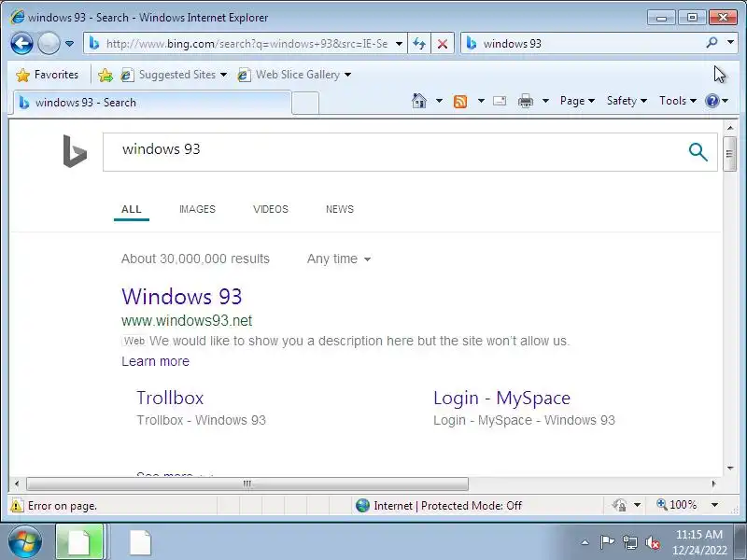Expand the zoom level dropdown arrow
The image size is (747, 560).
coord(714,505)
